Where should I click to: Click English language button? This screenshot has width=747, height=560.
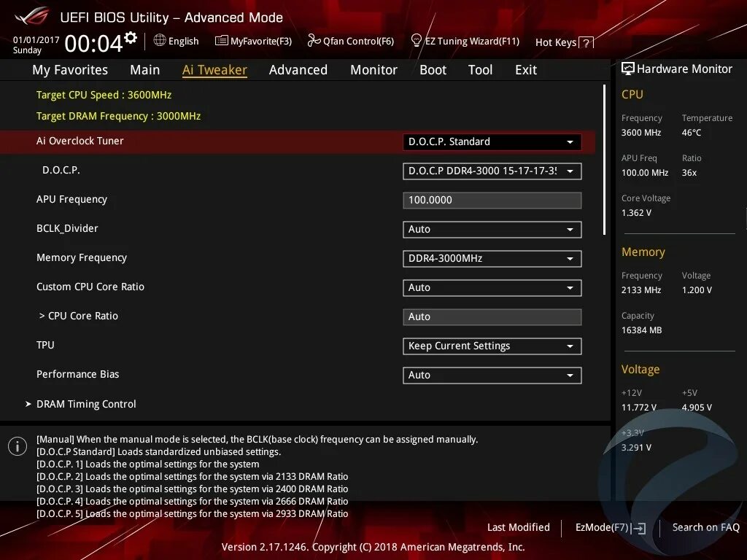coord(177,41)
